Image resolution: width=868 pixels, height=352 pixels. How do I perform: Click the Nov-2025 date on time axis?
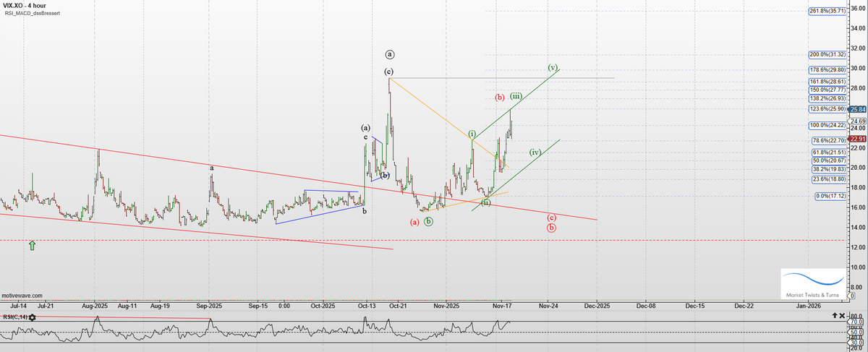(446, 306)
